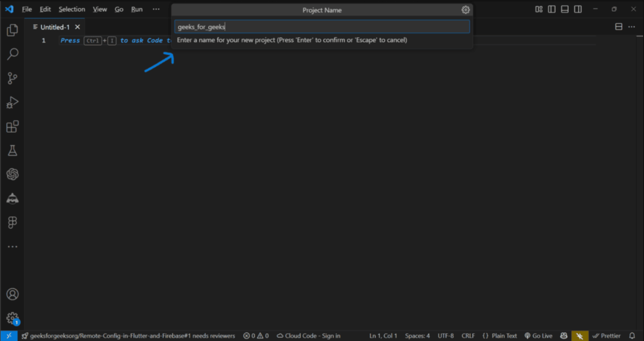Open Customize Layout from title bar

click(539, 9)
